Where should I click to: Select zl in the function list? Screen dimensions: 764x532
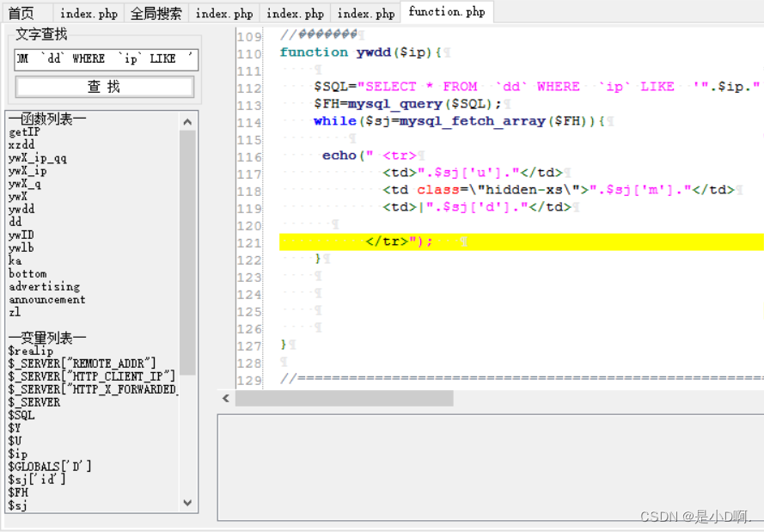[14, 312]
